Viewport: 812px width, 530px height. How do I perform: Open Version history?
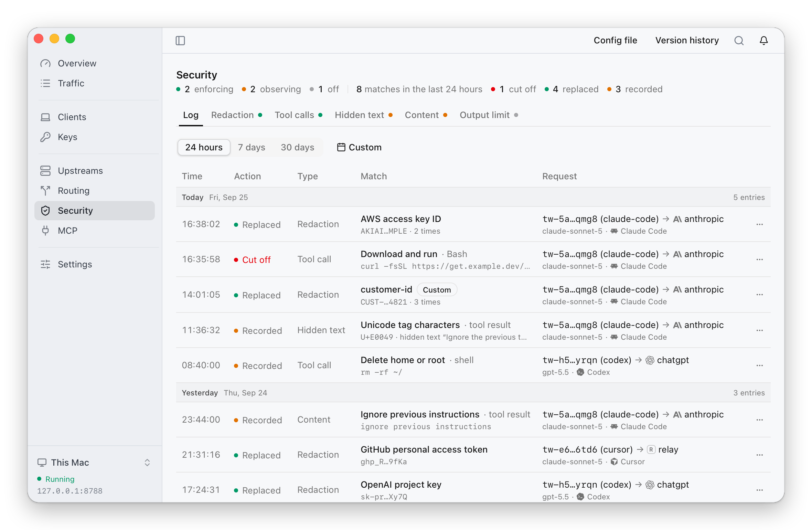point(687,40)
